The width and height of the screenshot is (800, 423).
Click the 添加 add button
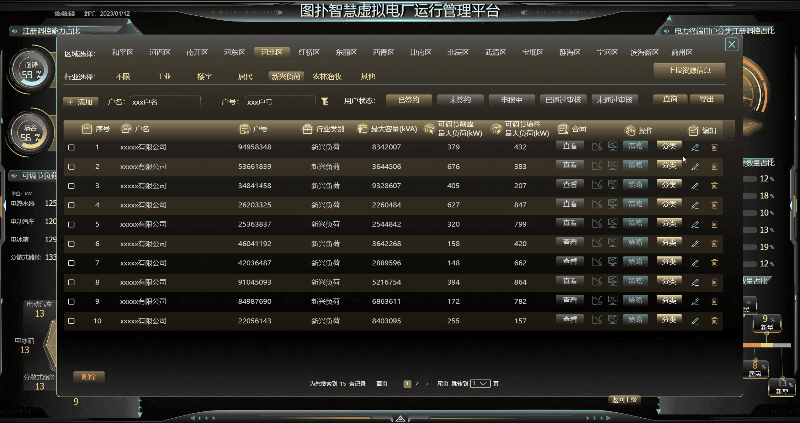pyautogui.click(x=81, y=102)
